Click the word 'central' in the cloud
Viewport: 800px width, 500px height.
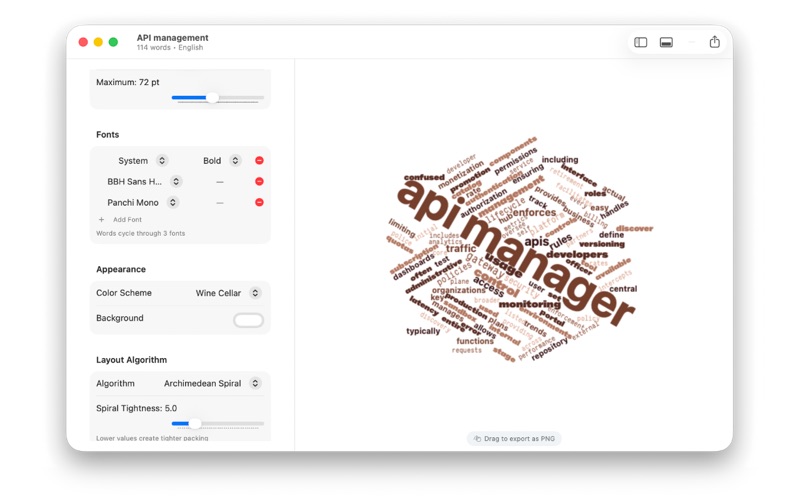click(x=623, y=289)
